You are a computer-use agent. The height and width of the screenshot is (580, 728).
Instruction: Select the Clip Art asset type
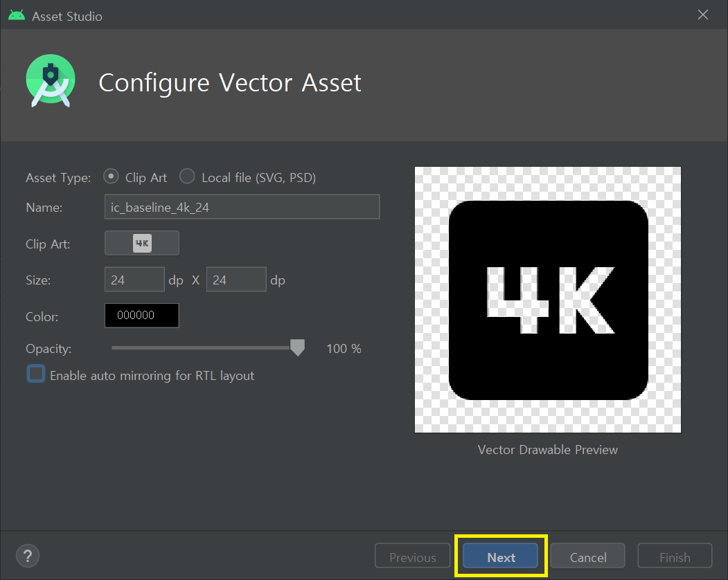111,177
